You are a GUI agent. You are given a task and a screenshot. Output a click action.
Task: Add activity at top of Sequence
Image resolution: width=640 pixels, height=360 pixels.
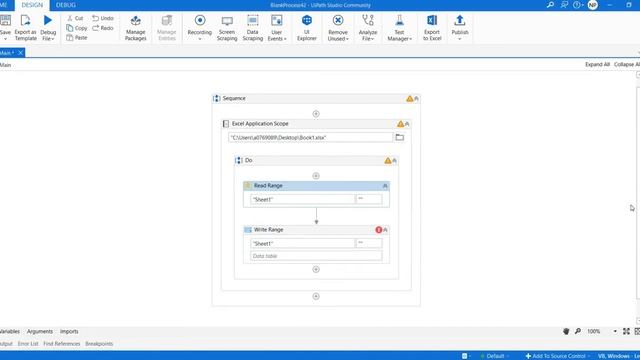[x=316, y=114]
